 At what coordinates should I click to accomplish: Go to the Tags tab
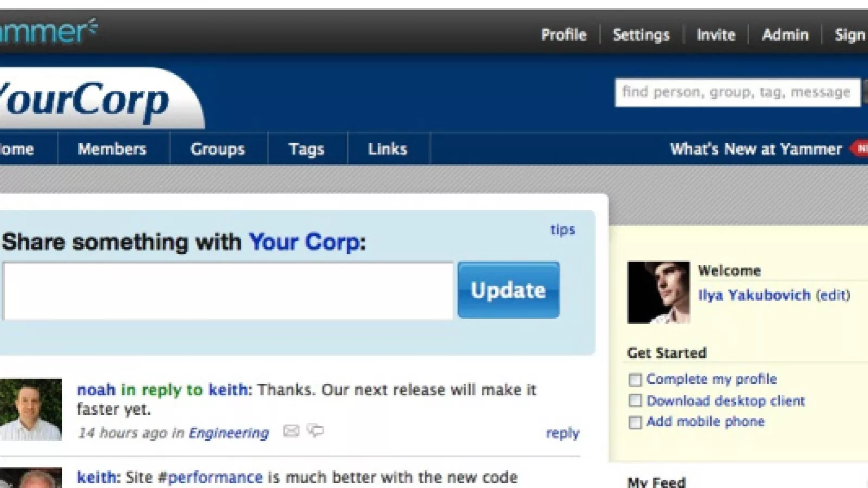tap(307, 149)
